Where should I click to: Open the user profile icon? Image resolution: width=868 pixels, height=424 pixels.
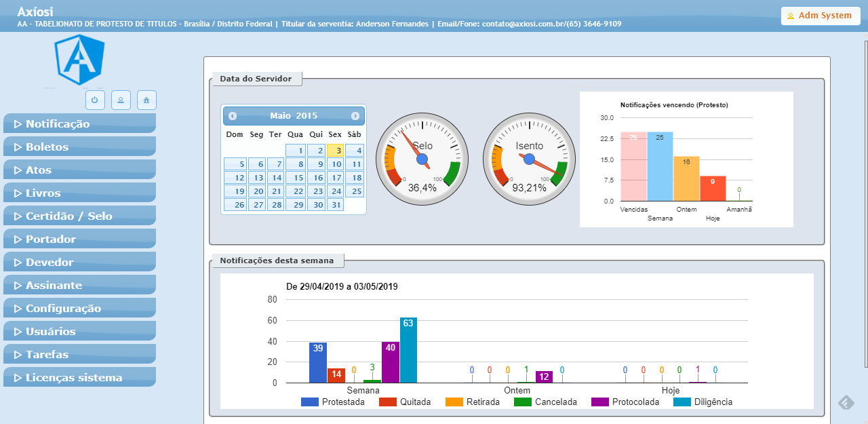click(x=121, y=100)
